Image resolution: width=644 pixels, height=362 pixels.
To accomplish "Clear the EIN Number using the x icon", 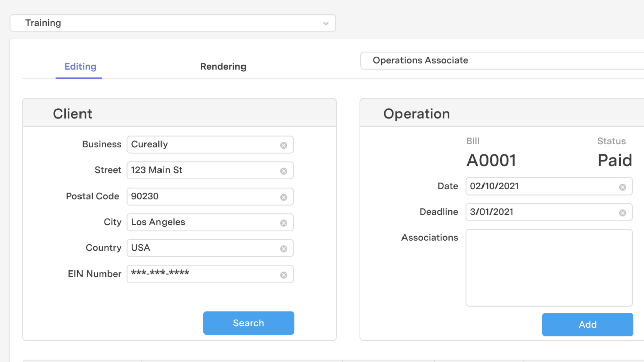I will pos(284,274).
